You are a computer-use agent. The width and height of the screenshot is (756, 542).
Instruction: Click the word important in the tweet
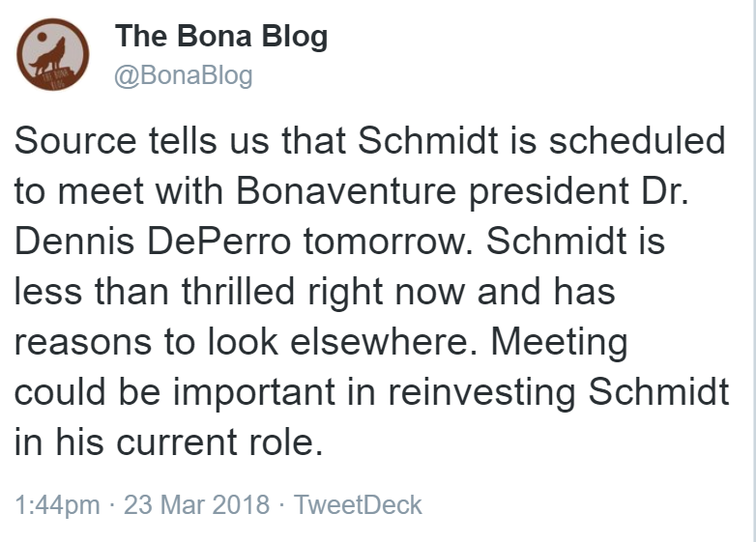point(254,393)
